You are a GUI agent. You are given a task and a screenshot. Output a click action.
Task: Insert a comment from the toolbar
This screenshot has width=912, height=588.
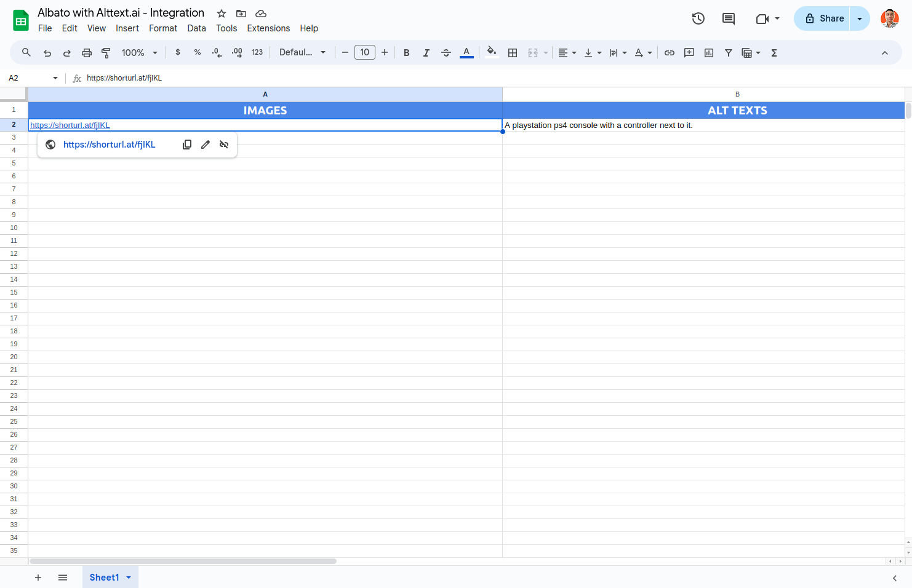(x=689, y=53)
